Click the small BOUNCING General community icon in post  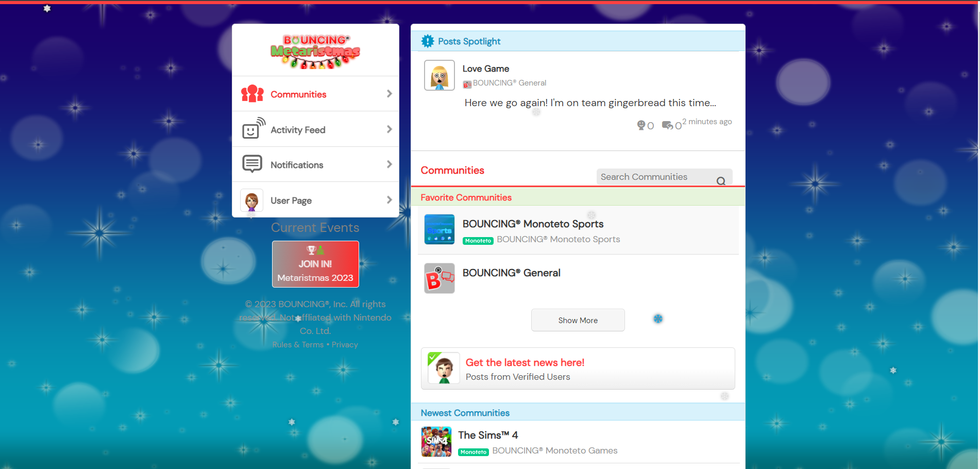[x=467, y=84]
